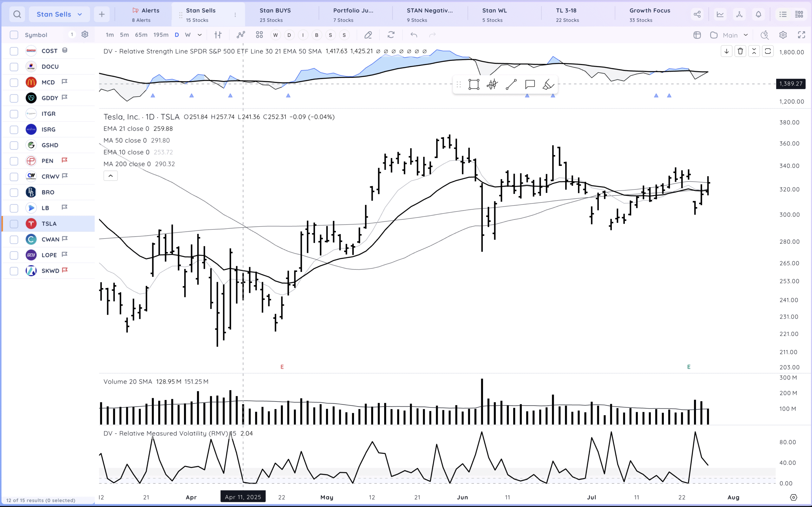The width and height of the screenshot is (812, 507).
Task: Open the Stan Sells watchlist dropdown
Action: coord(59,14)
